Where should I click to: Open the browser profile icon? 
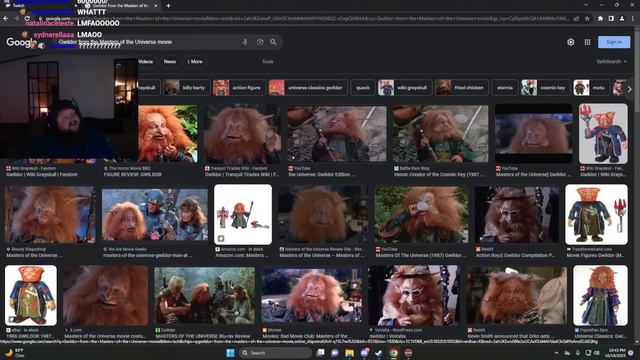tap(622, 18)
